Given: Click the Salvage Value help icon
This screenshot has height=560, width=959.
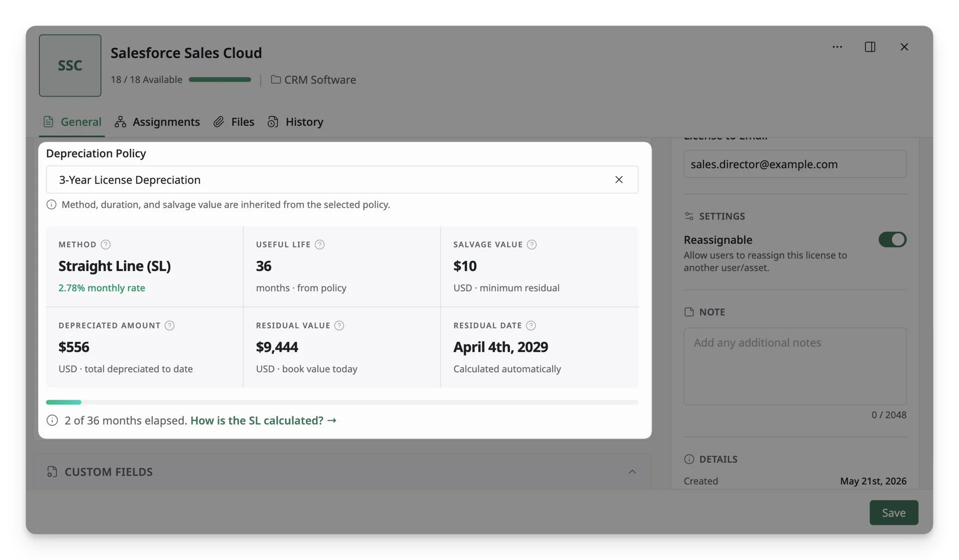Looking at the screenshot, I should click(531, 245).
